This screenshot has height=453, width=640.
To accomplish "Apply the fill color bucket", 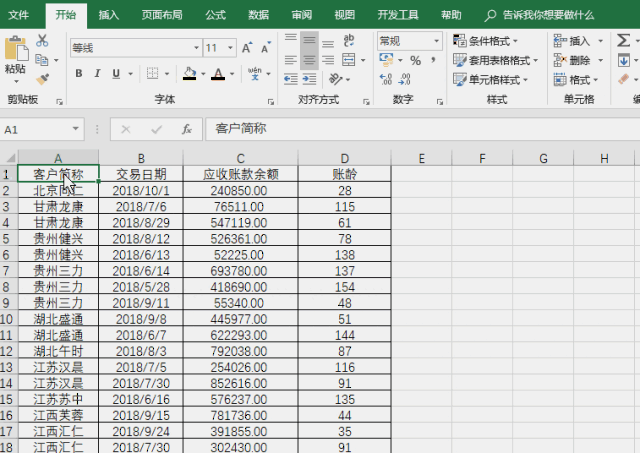I will 189,73.
